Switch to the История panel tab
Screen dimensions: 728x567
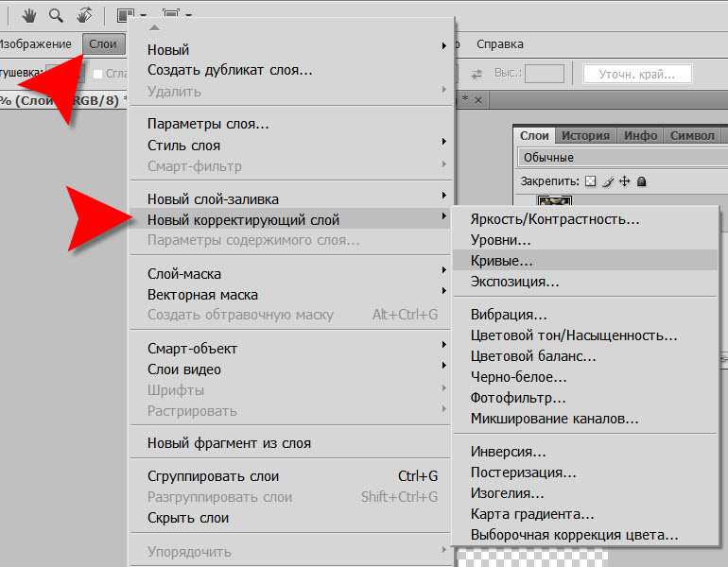click(x=585, y=135)
